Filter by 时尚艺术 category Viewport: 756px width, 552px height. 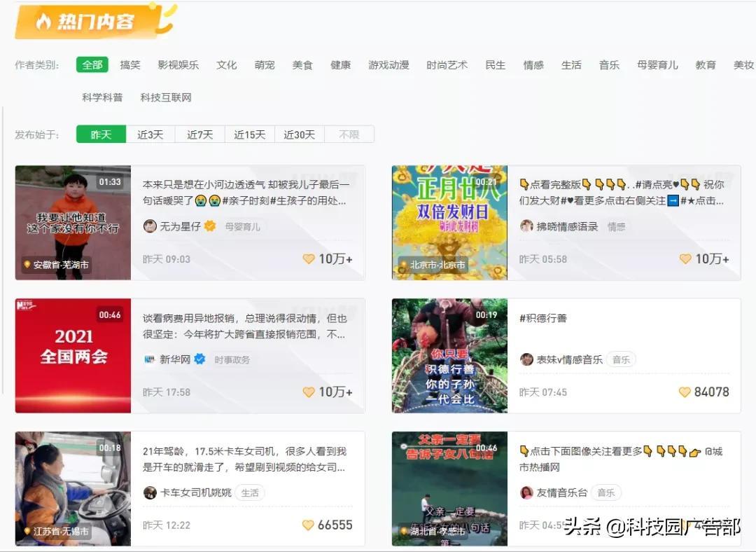pos(447,64)
